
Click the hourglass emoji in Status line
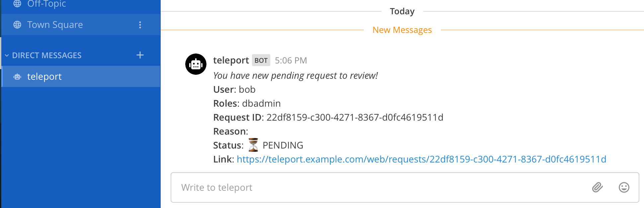tap(253, 145)
